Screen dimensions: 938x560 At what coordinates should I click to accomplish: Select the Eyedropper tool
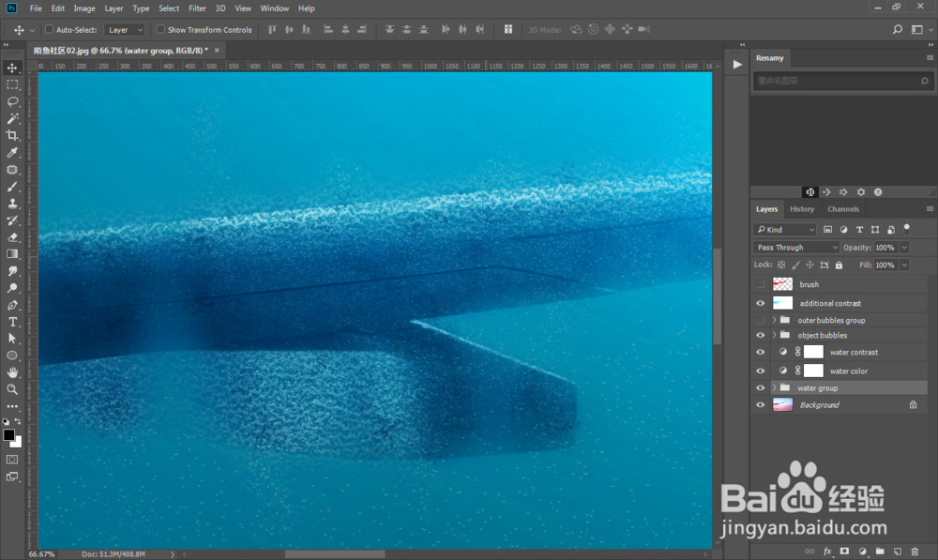point(12,153)
